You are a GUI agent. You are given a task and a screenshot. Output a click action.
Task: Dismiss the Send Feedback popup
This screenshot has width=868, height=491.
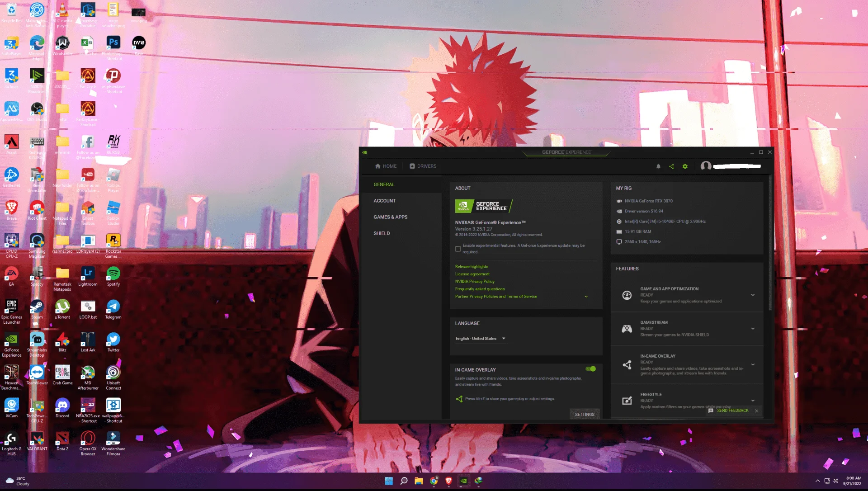[x=756, y=411]
